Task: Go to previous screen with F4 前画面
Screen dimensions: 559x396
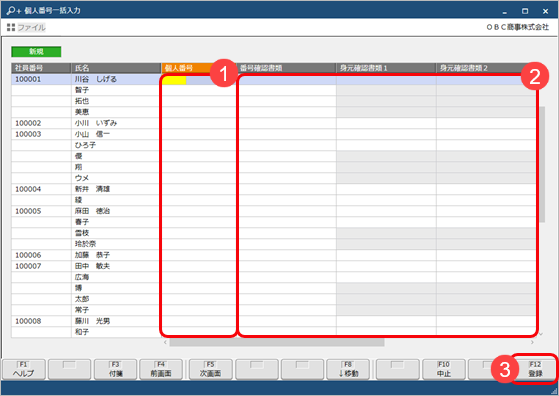Action: [x=161, y=369]
